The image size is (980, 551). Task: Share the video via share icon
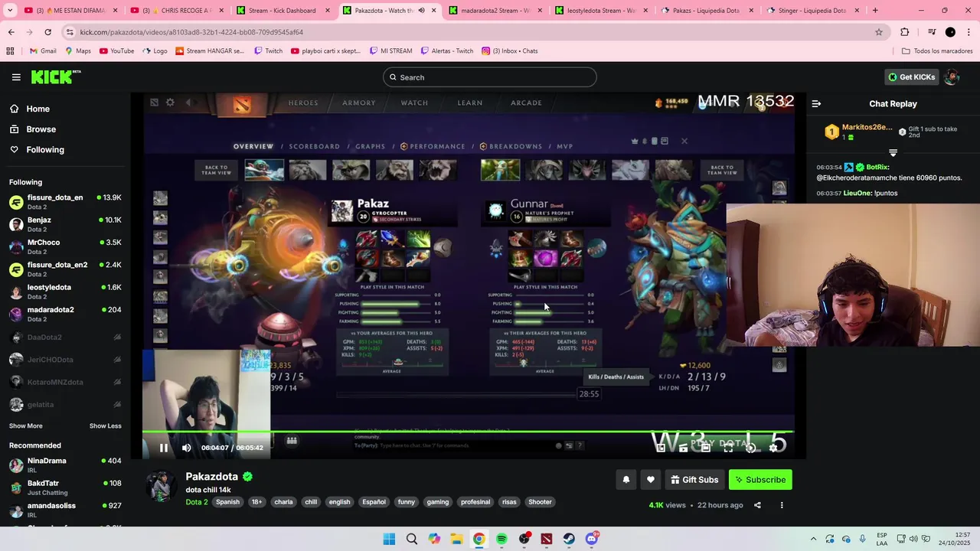(757, 505)
